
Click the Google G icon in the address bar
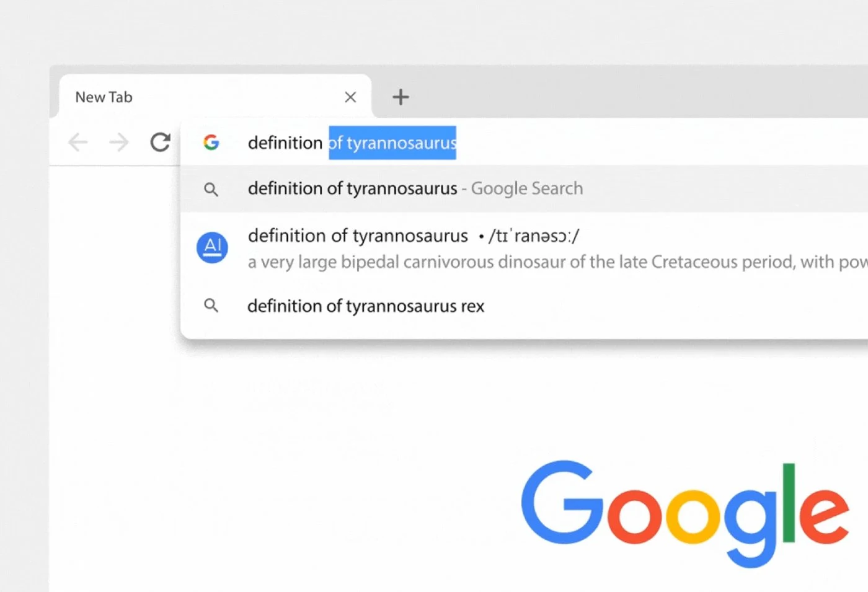coord(211,143)
